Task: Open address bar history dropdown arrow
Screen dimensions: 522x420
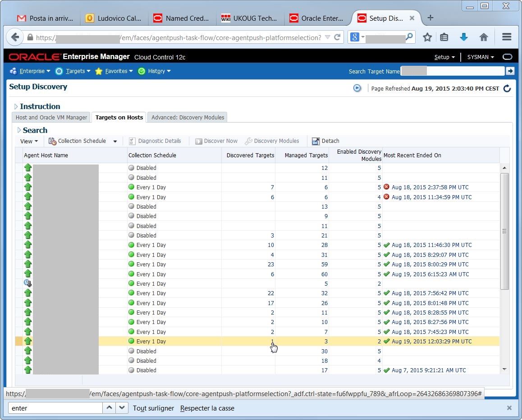Action: pyautogui.click(x=328, y=37)
